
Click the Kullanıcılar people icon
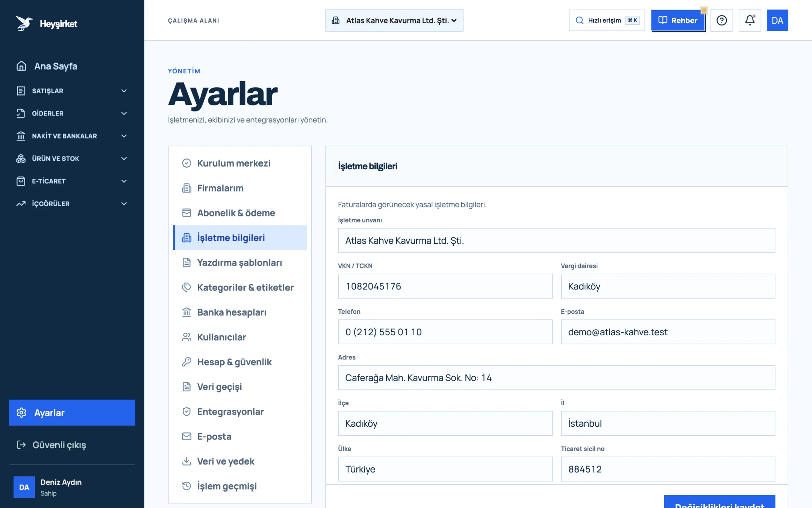pyautogui.click(x=186, y=337)
